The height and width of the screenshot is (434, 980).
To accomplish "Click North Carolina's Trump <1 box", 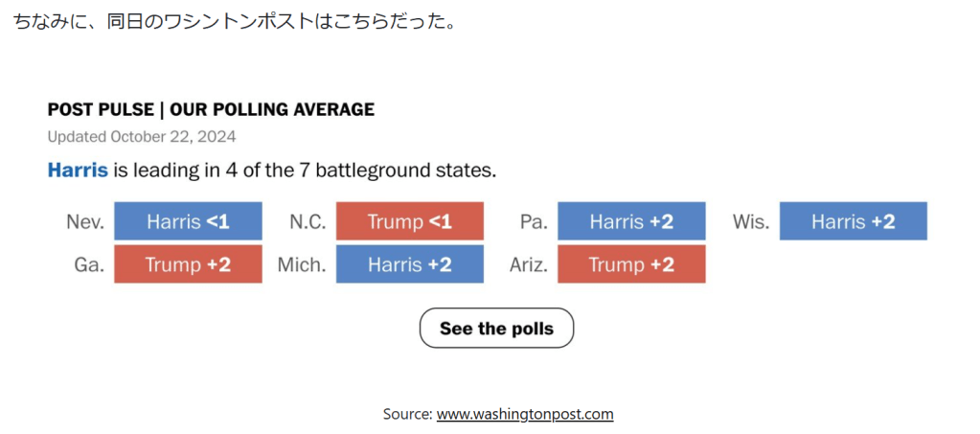I will pos(409,221).
